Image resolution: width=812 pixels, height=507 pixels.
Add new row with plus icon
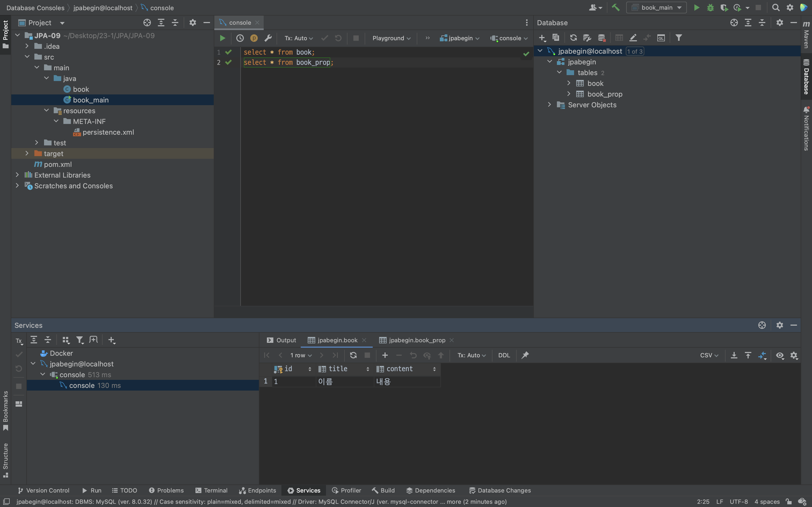click(x=385, y=355)
